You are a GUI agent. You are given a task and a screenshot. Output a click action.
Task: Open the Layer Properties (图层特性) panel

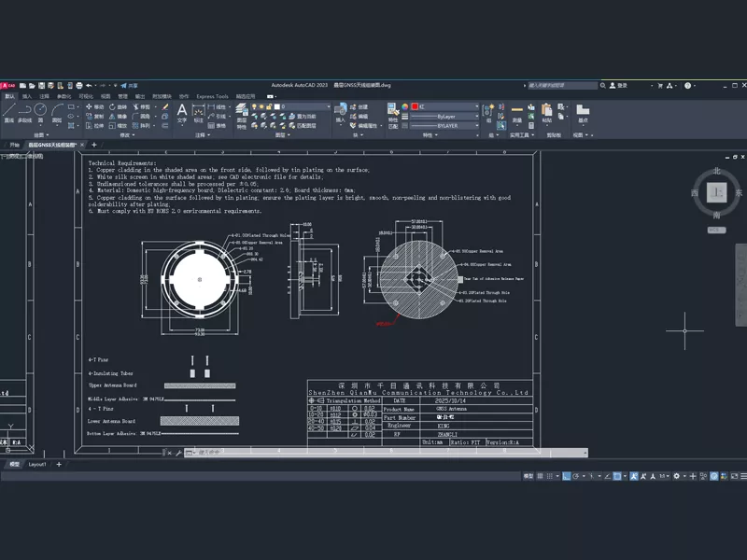coord(242,116)
